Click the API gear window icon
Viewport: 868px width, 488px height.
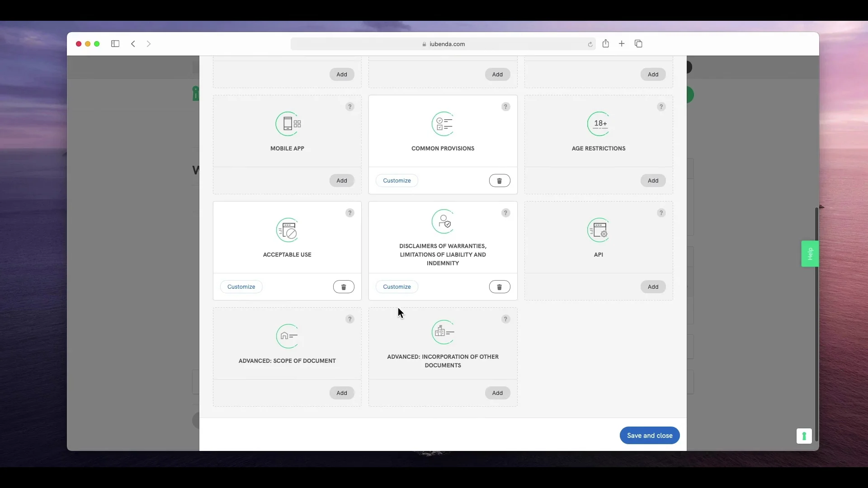(x=599, y=230)
